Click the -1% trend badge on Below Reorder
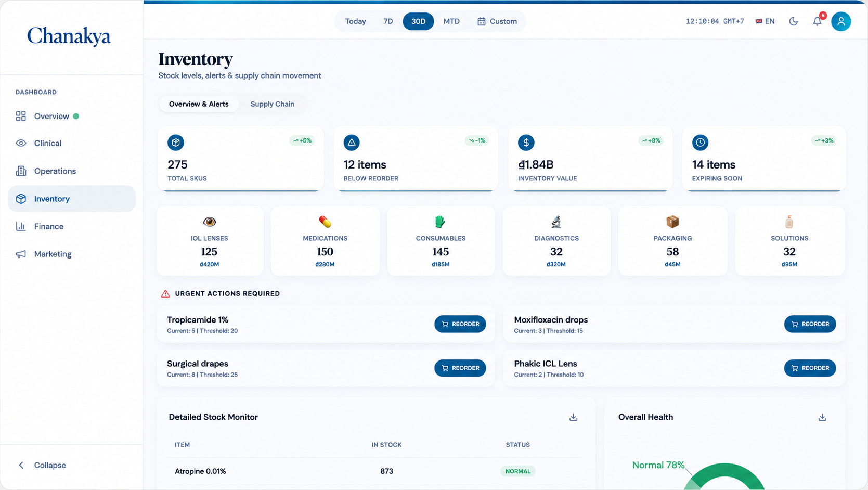 476,140
